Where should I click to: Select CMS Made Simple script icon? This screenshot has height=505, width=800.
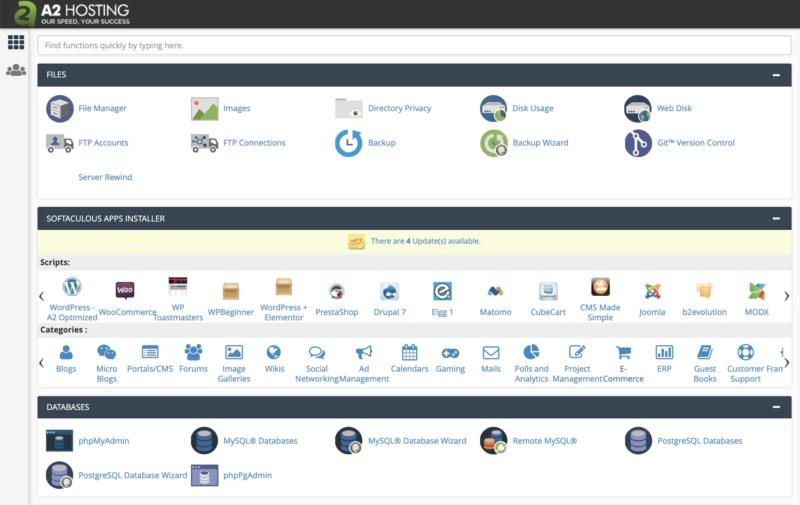(601, 287)
